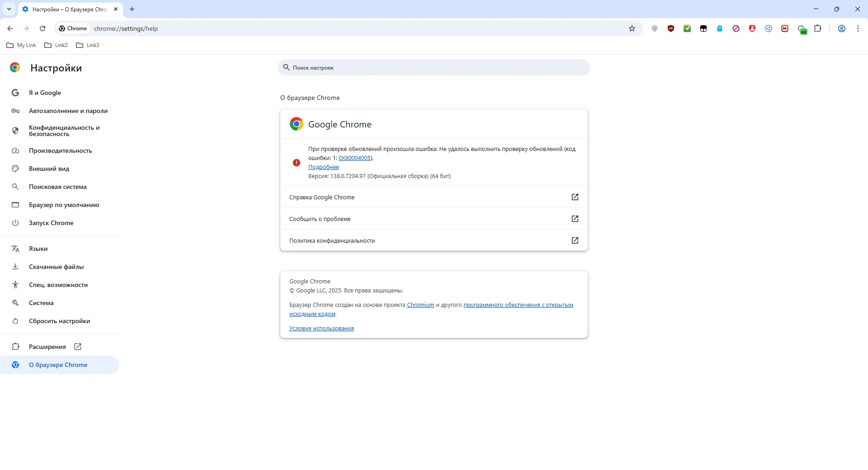Open Расширения in the sidebar
Viewport: 868px width, 470px height.
coord(60,347)
